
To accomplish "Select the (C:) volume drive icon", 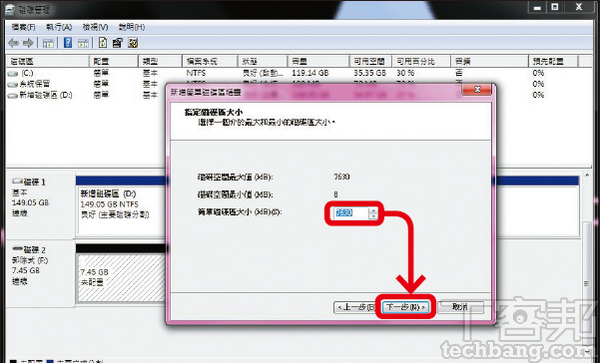I will click(x=13, y=73).
